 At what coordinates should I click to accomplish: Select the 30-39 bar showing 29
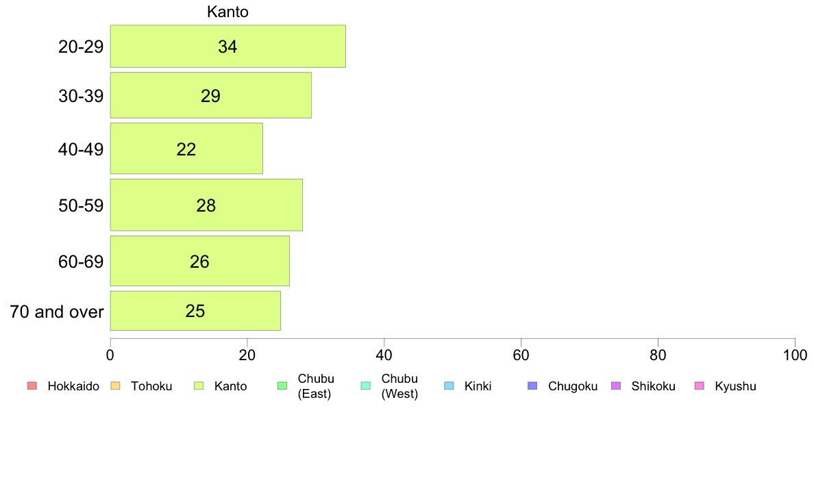tap(211, 95)
